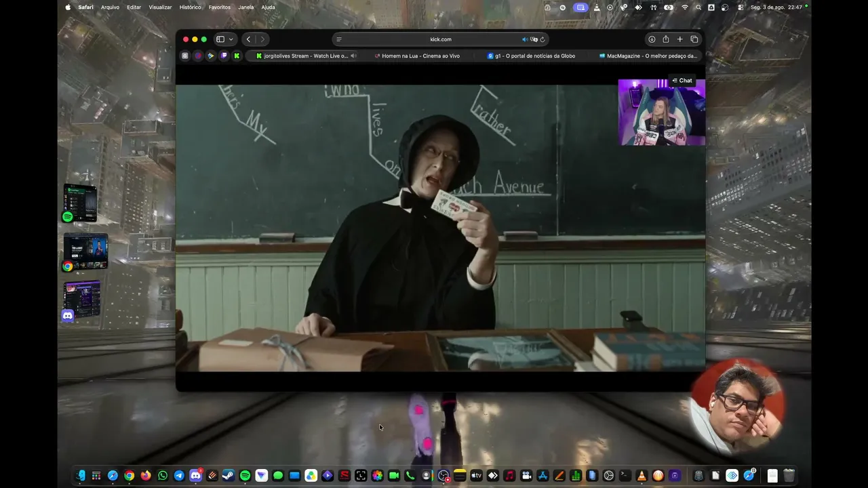Mute audio via address bar speaker icon

click(x=525, y=39)
